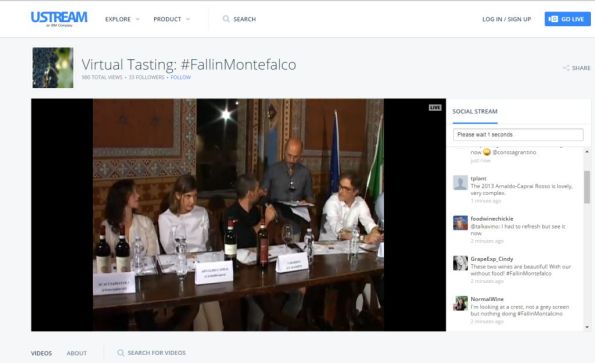Click the Search for Videos field
The image size is (595, 363).
point(156,353)
